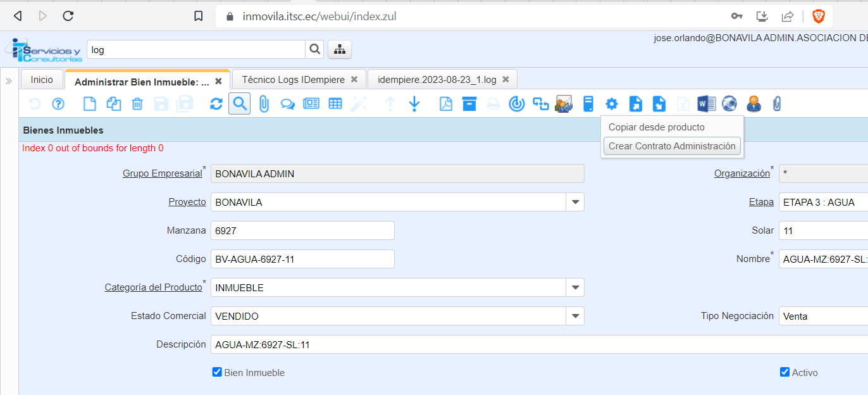Image resolution: width=868 pixels, height=395 pixels.
Task: Refresh the record with the circular arrows icon
Action: pos(216,104)
